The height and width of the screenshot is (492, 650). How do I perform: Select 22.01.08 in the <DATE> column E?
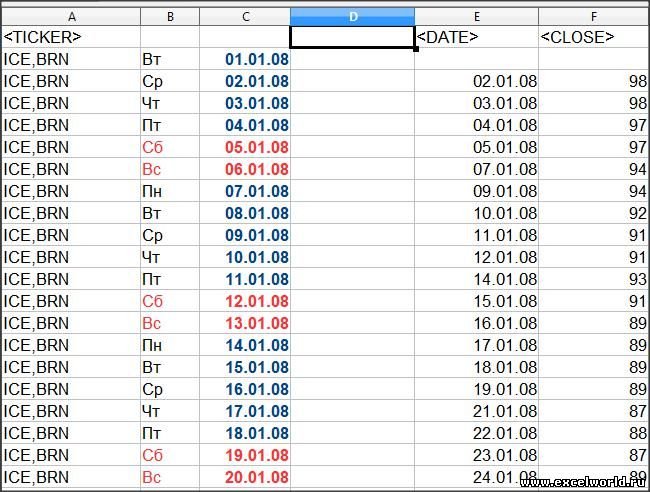pos(476,432)
